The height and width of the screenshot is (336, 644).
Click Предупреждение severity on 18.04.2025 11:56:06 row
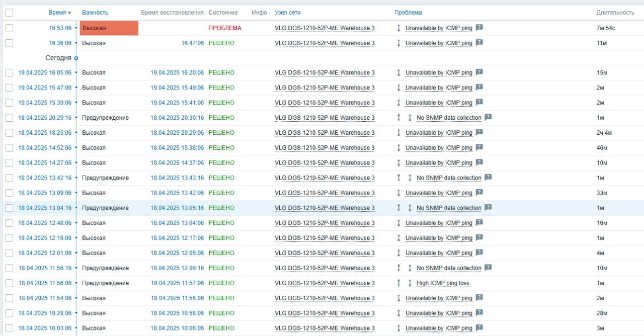[105, 283]
